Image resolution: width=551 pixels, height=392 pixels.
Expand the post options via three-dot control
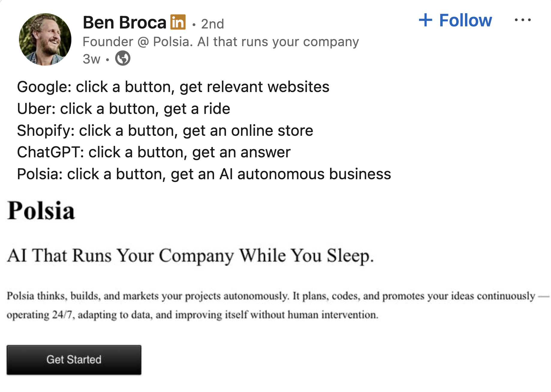click(x=523, y=20)
